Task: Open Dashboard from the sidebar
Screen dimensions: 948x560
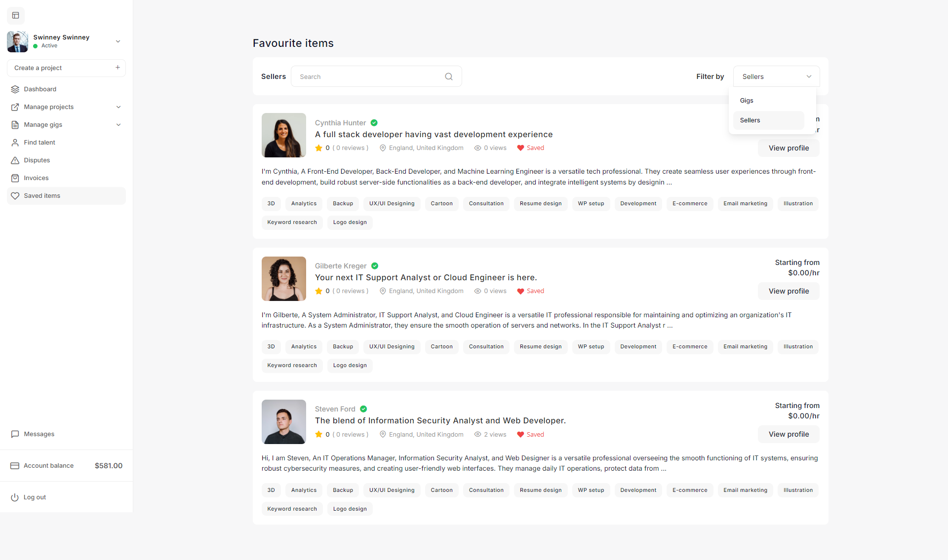Action: (x=40, y=89)
